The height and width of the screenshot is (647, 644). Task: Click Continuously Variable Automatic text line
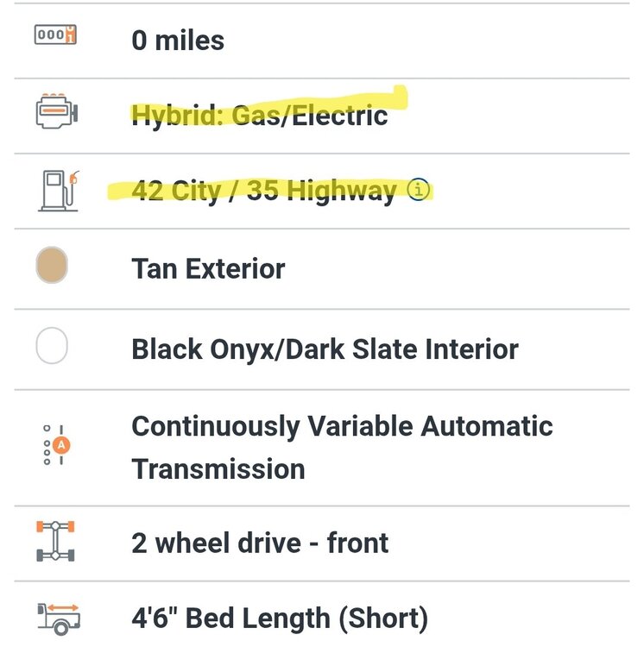[342, 426]
